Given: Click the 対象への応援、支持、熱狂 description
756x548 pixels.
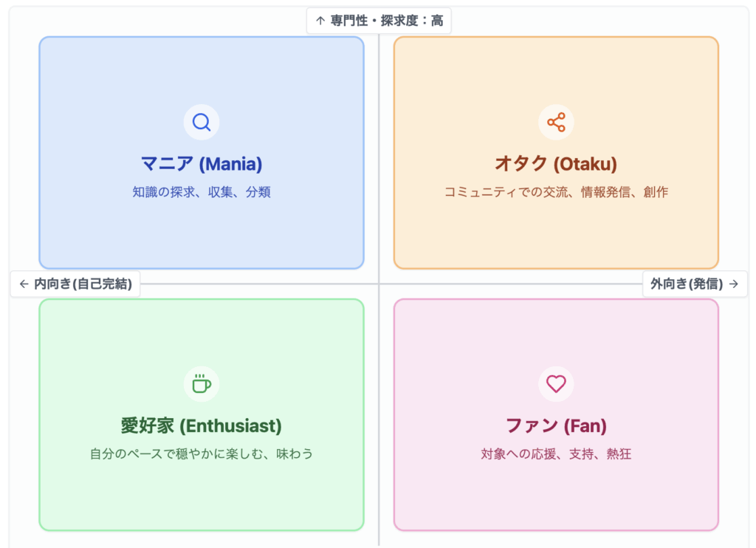Looking at the screenshot, I should (556, 453).
